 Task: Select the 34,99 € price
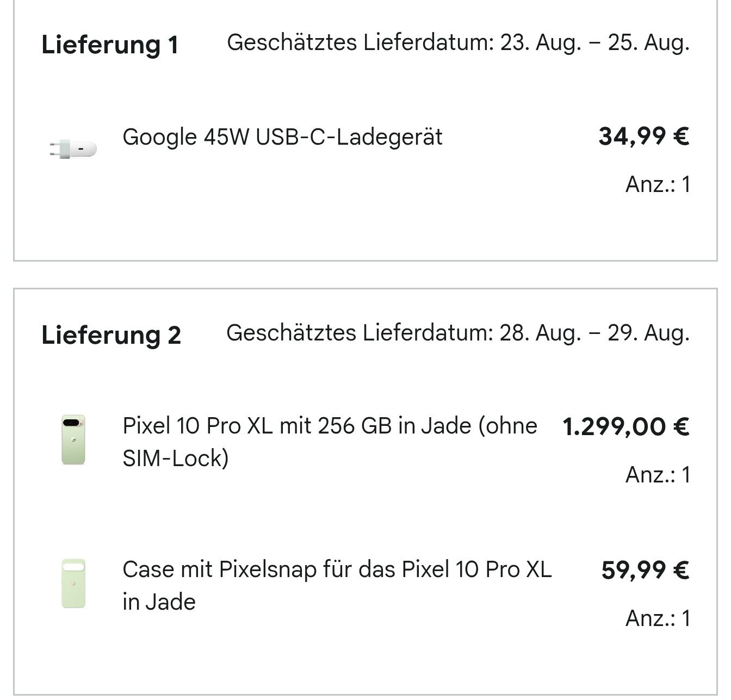644,137
